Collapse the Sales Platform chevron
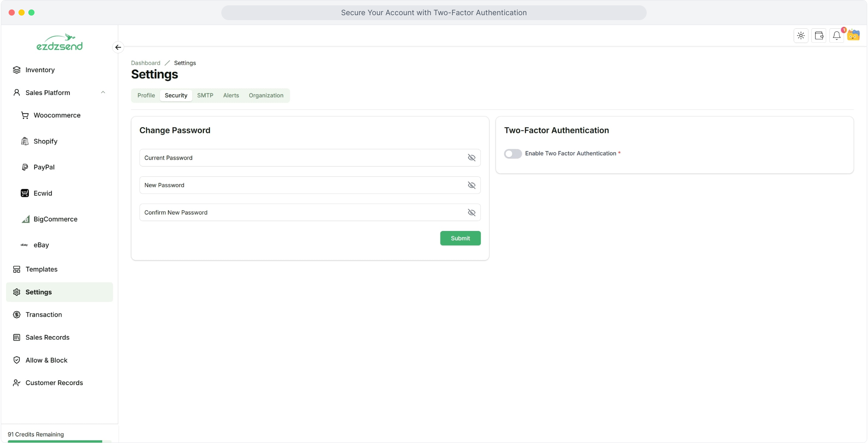Image resolution: width=868 pixels, height=443 pixels. point(103,93)
